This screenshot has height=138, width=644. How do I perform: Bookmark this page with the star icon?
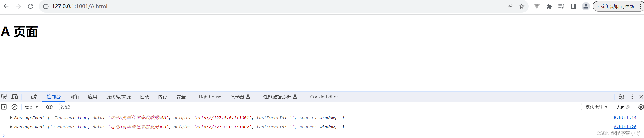522,6
